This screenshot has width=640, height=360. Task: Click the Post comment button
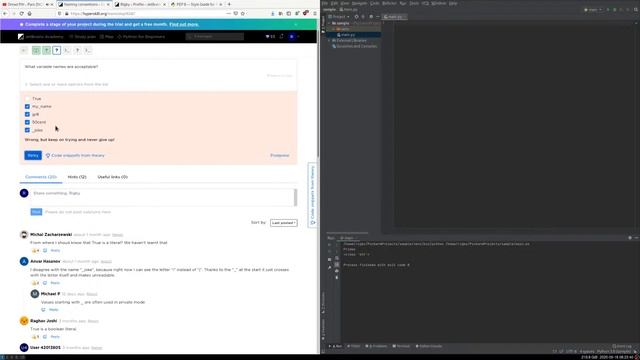point(36,212)
